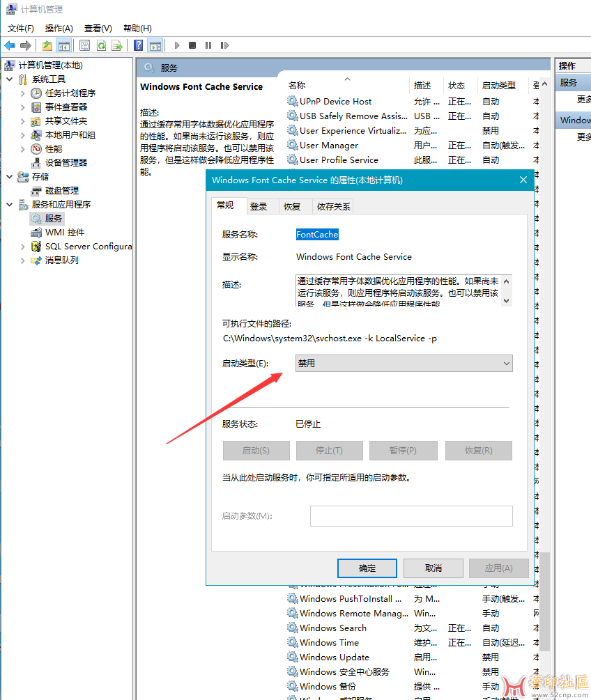Click the Properties toolbar icon
The image size is (591, 700).
click(x=85, y=45)
